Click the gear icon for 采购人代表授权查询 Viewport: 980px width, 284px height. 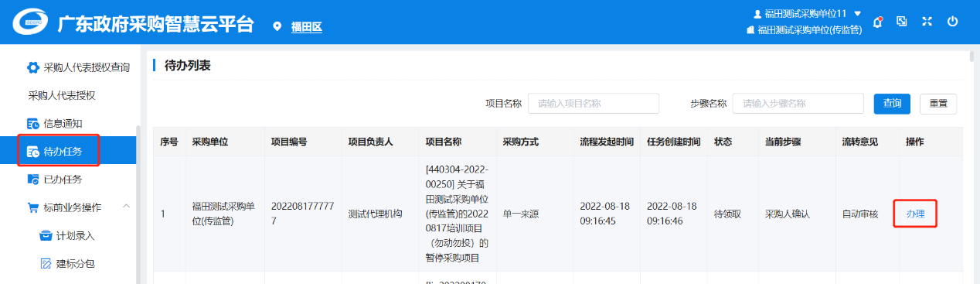tap(33, 67)
